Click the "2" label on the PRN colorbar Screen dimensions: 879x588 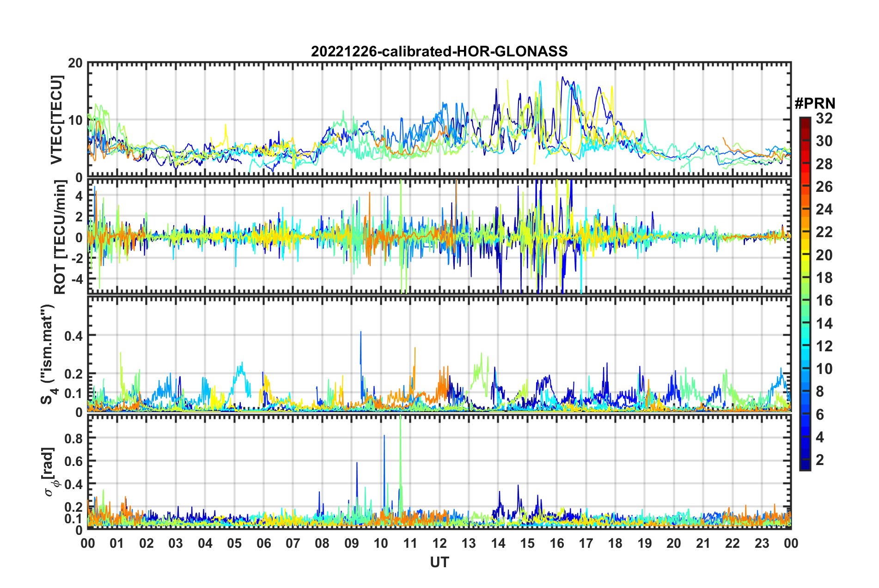tap(820, 460)
